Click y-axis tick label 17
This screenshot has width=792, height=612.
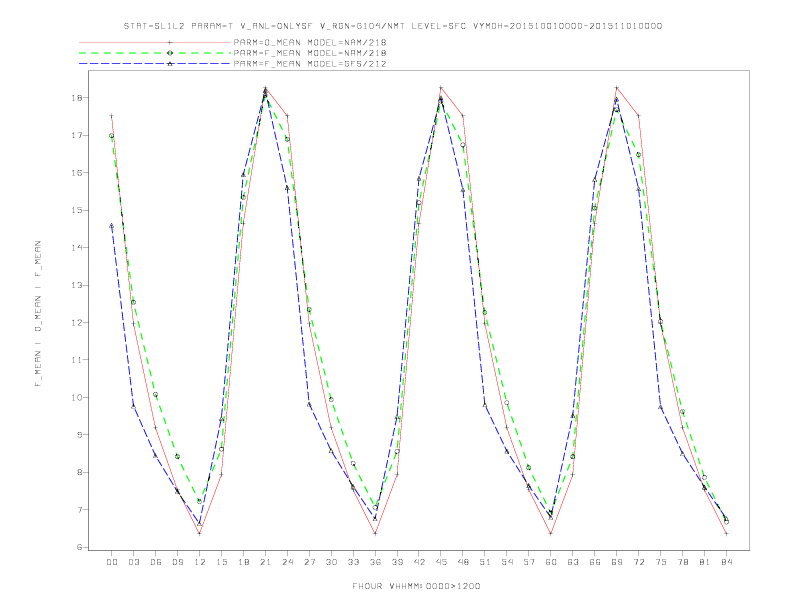(77, 135)
